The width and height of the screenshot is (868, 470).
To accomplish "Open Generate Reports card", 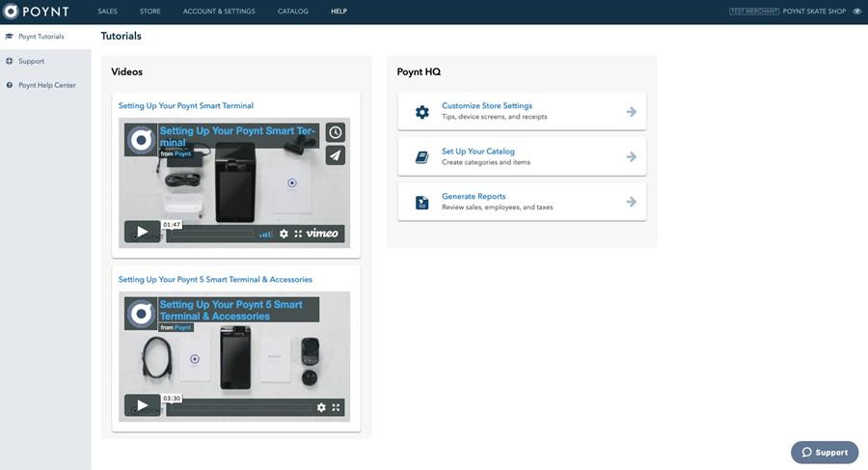I will [x=522, y=202].
